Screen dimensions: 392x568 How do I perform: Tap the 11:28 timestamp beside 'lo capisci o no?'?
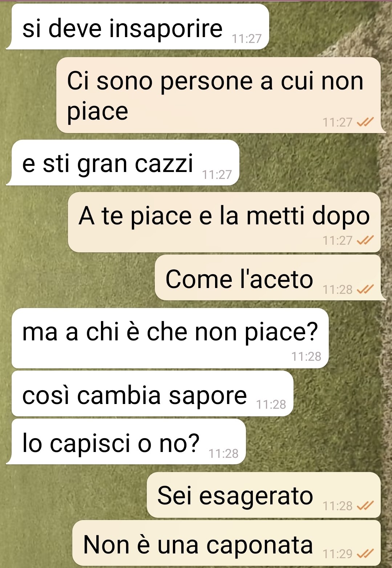223,453
